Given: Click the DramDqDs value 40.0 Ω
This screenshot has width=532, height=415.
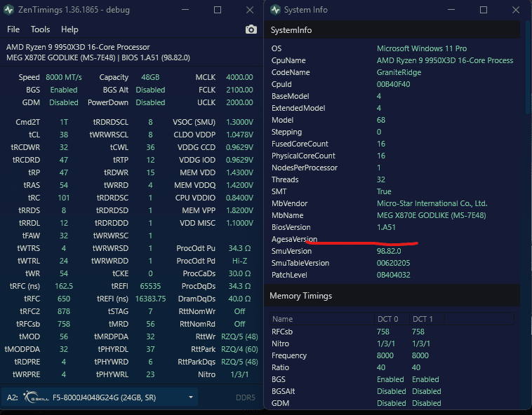Looking at the screenshot, I should point(239,299).
